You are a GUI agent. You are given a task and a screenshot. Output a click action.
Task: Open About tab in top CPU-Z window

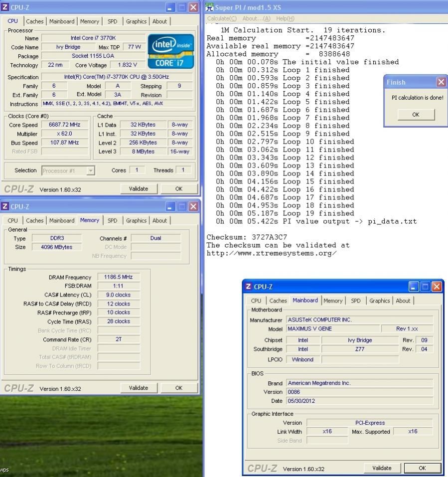click(159, 21)
